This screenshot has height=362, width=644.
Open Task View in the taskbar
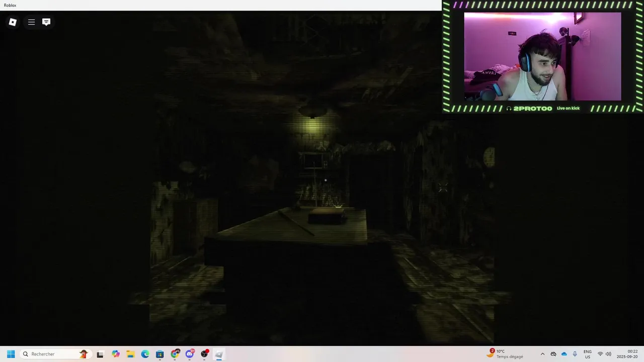[x=100, y=354]
